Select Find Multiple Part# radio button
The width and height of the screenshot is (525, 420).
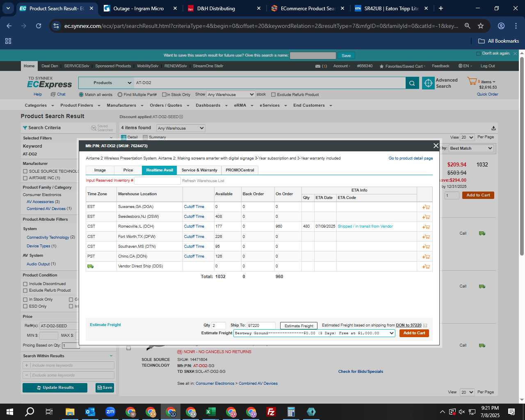pyautogui.click(x=120, y=95)
